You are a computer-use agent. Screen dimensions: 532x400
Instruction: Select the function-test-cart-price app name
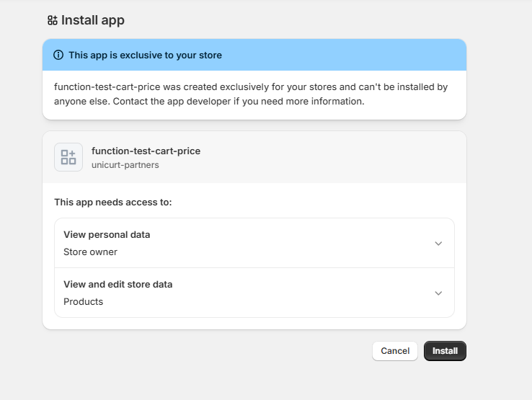pos(146,151)
